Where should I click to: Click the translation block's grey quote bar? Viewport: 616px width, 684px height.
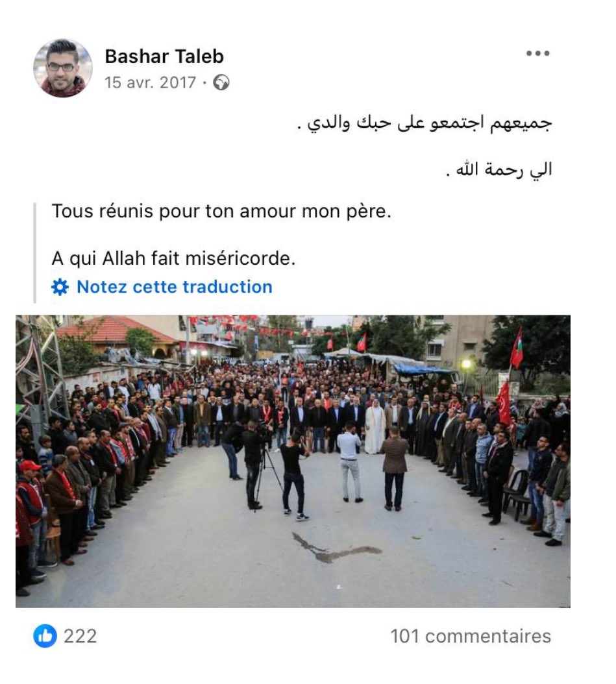tap(35, 252)
